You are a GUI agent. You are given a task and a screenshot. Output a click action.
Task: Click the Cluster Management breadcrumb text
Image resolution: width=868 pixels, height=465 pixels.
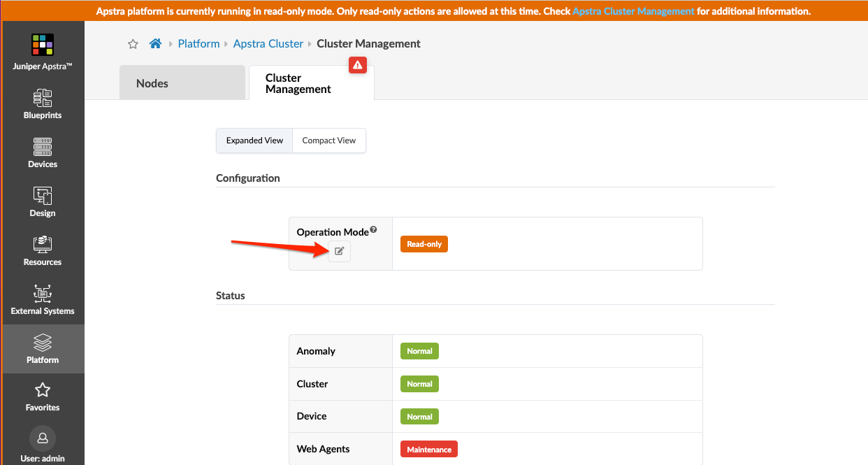coord(368,43)
